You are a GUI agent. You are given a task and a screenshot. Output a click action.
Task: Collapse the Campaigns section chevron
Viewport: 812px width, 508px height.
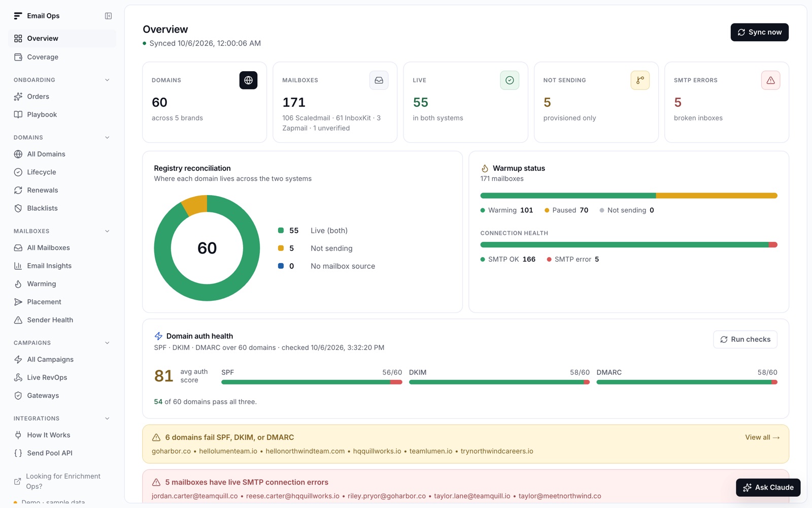point(107,343)
